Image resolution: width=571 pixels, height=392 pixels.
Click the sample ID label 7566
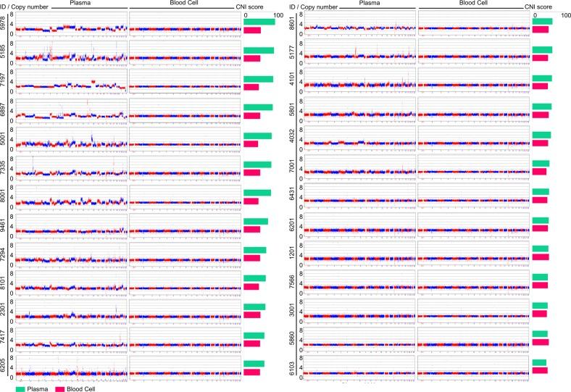click(x=292, y=281)
